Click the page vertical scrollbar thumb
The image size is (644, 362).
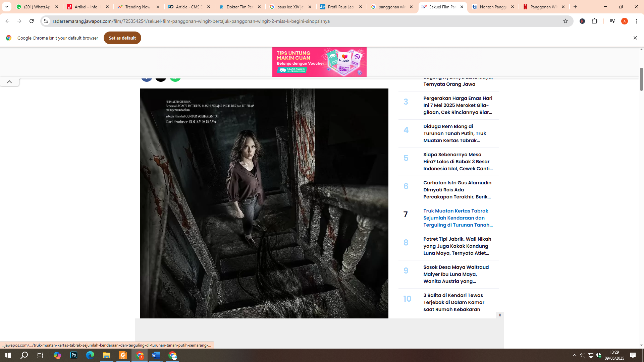[x=641, y=79]
